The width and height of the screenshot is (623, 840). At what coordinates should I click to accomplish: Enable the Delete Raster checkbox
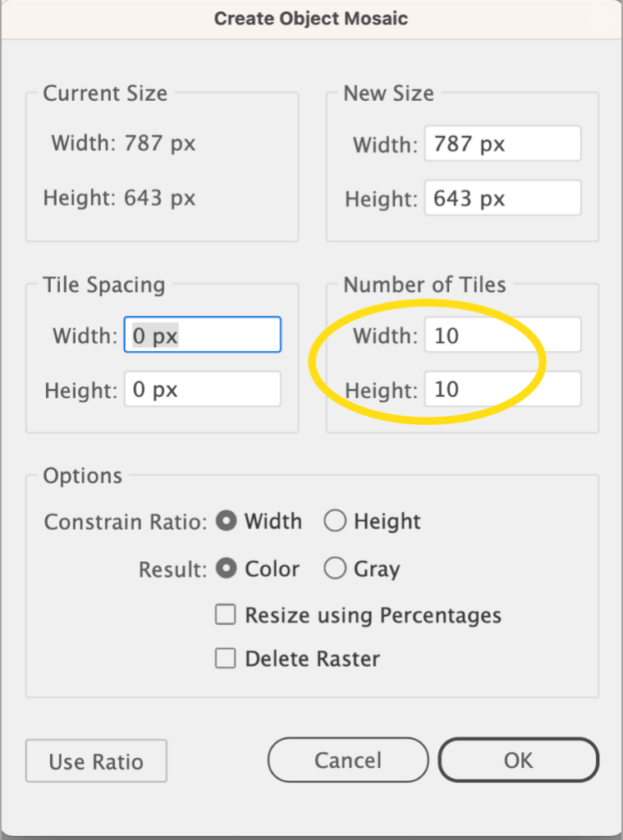[x=226, y=658]
